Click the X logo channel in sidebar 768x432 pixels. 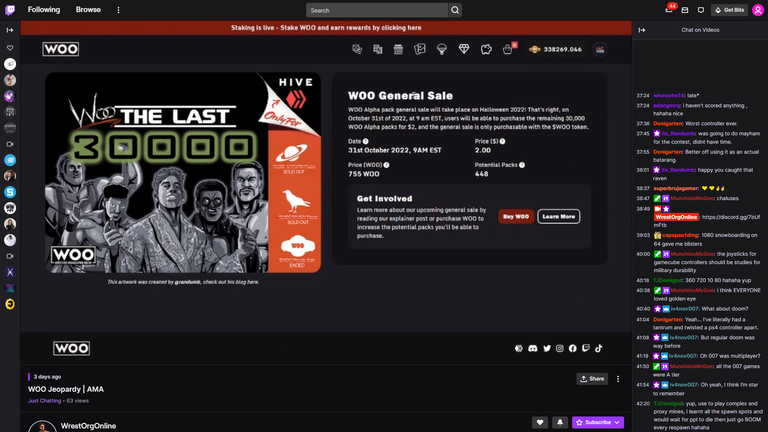coord(10,272)
